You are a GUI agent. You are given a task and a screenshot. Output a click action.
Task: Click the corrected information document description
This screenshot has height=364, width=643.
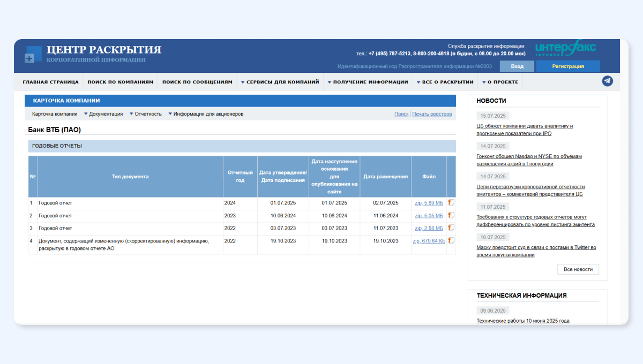tap(124, 245)
